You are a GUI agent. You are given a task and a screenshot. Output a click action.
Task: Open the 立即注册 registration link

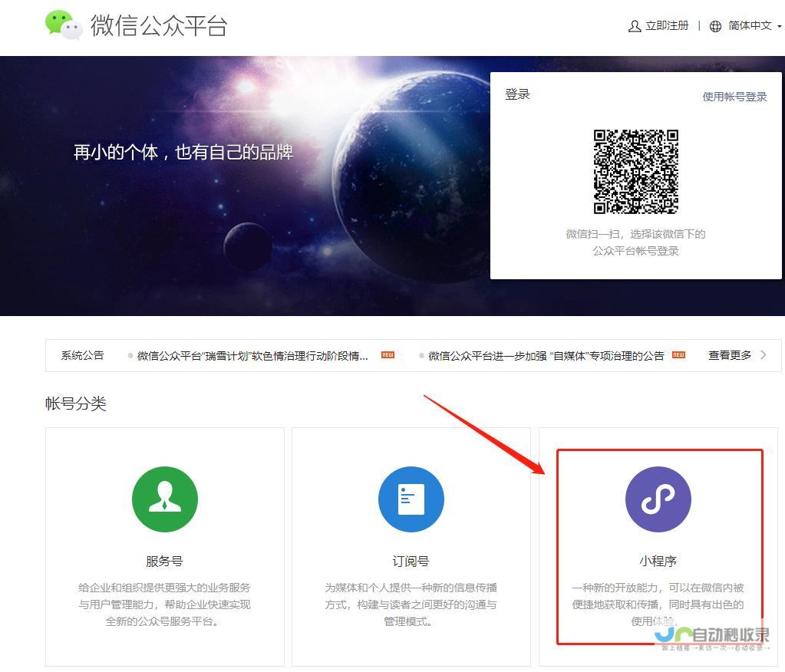click(x=667, y=25)
